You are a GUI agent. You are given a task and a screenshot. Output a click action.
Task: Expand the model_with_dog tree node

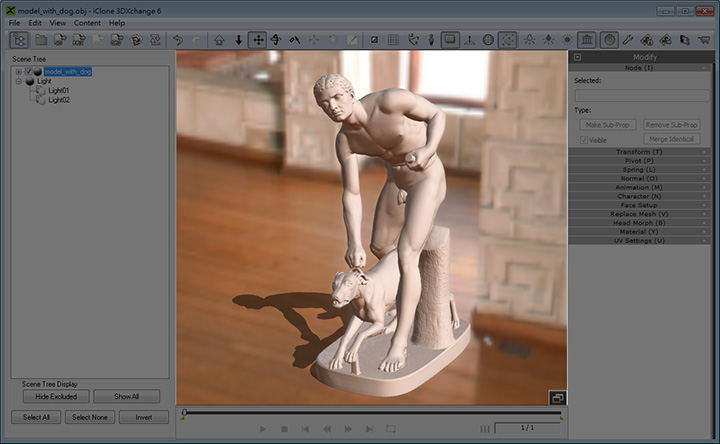(x=18, y=72)
